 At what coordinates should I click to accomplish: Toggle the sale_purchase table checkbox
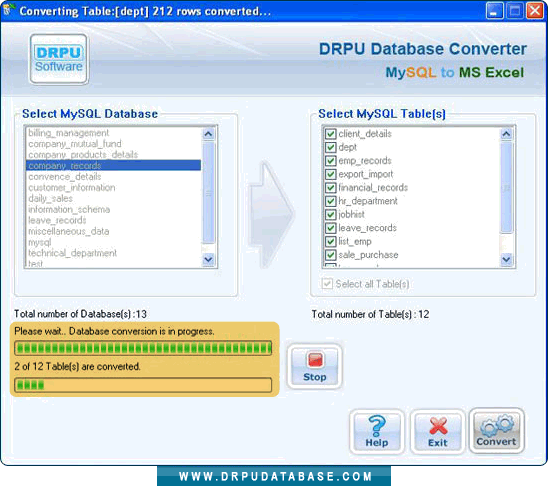pyautogui.click(x=331, y=255)
